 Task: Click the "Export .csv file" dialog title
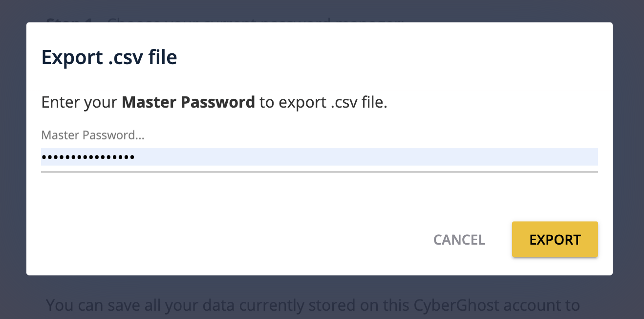(109, 57)
